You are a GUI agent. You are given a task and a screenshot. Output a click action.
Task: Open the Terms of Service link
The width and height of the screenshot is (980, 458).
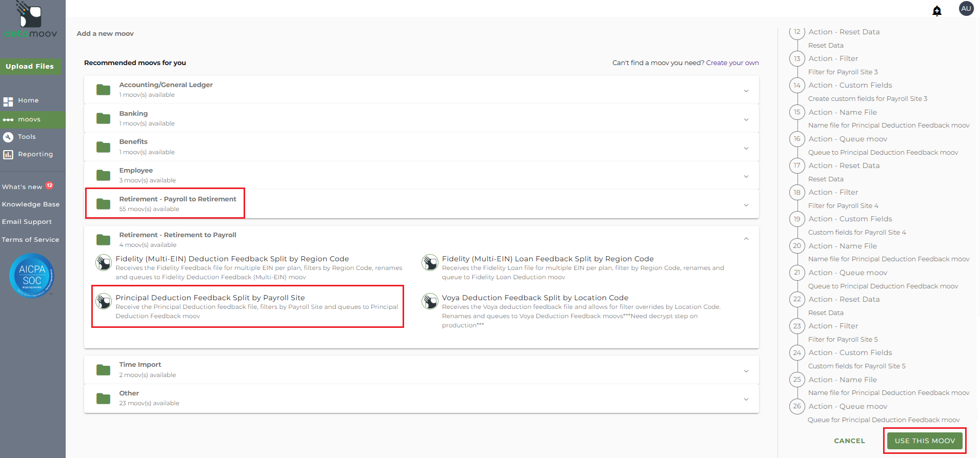[x=30, y=240]
